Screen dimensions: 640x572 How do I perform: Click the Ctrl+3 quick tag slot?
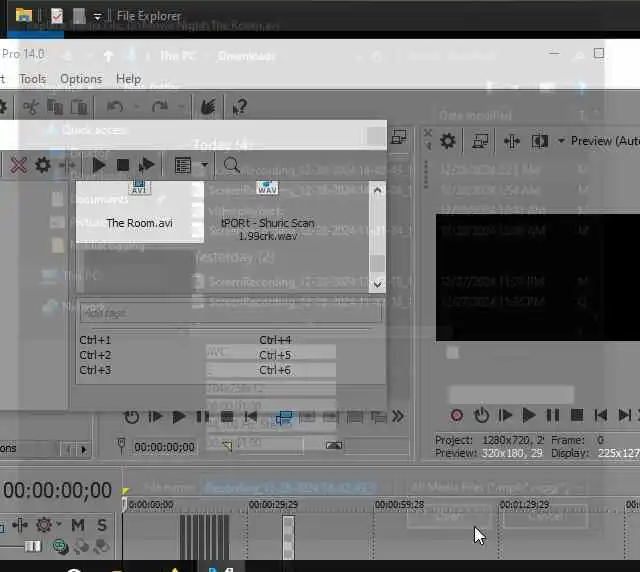click(x=95, y=370)
